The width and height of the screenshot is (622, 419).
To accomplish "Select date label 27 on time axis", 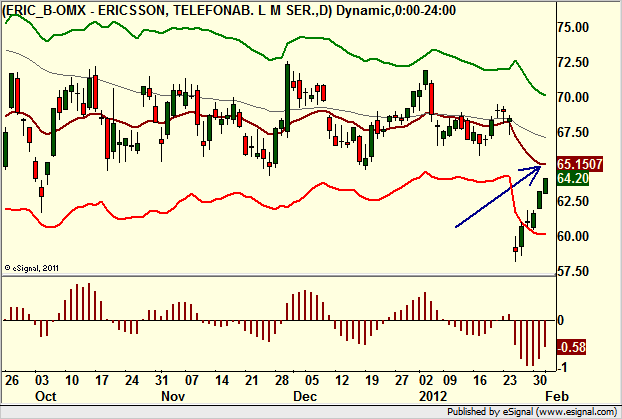I will 401,381.
